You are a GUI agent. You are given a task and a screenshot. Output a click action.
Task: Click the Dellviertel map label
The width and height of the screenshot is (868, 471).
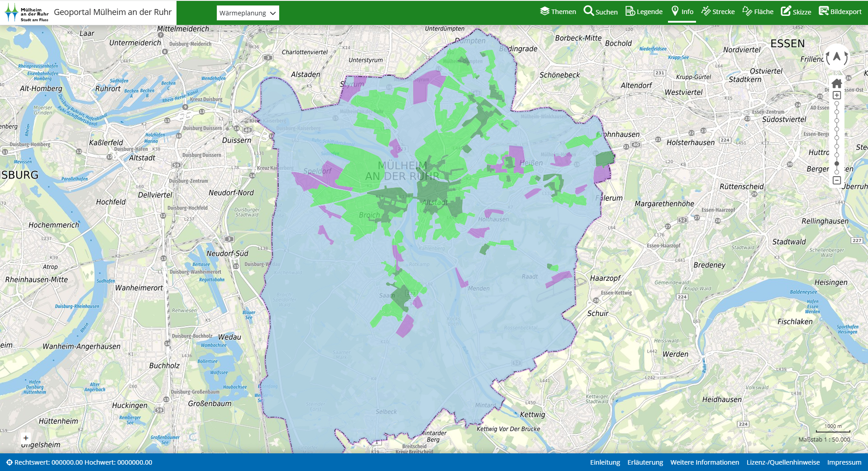click(x=155, y=195)
